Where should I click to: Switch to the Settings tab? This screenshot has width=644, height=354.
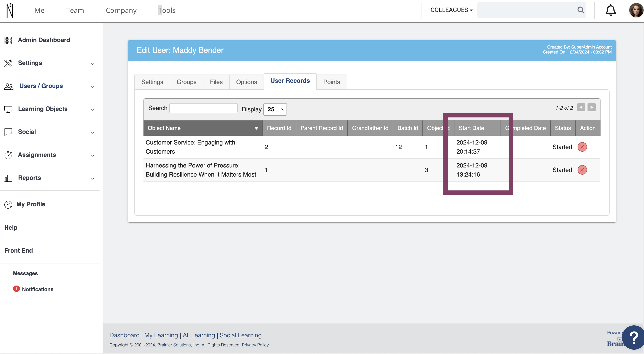point(152,82)
